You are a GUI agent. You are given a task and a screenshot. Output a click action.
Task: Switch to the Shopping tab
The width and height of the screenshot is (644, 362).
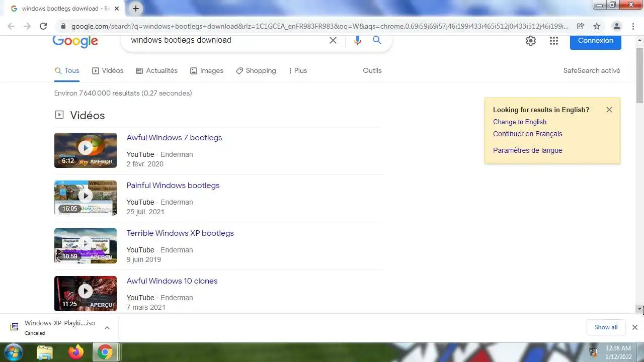256,71
